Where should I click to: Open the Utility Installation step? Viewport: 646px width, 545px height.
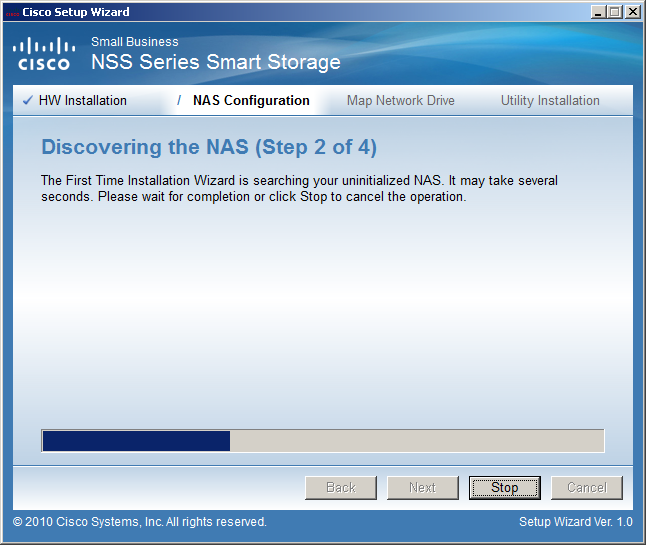pyautogui.click(x=550, y=101)
